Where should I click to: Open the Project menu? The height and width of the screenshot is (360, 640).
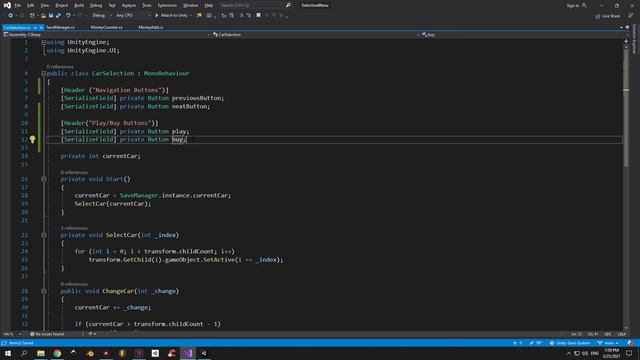click(x=62, y=5)
